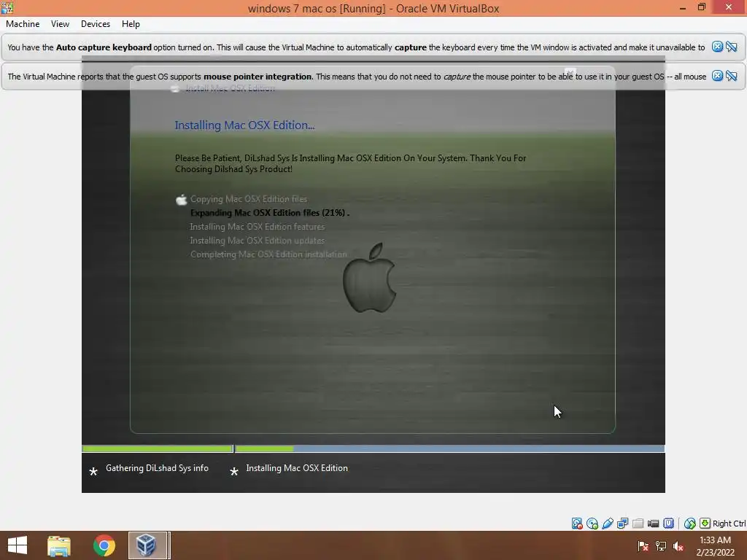The width and height of the screenshot is (747, 560).
Task: Open the Help menu
Action: point(131,24)
